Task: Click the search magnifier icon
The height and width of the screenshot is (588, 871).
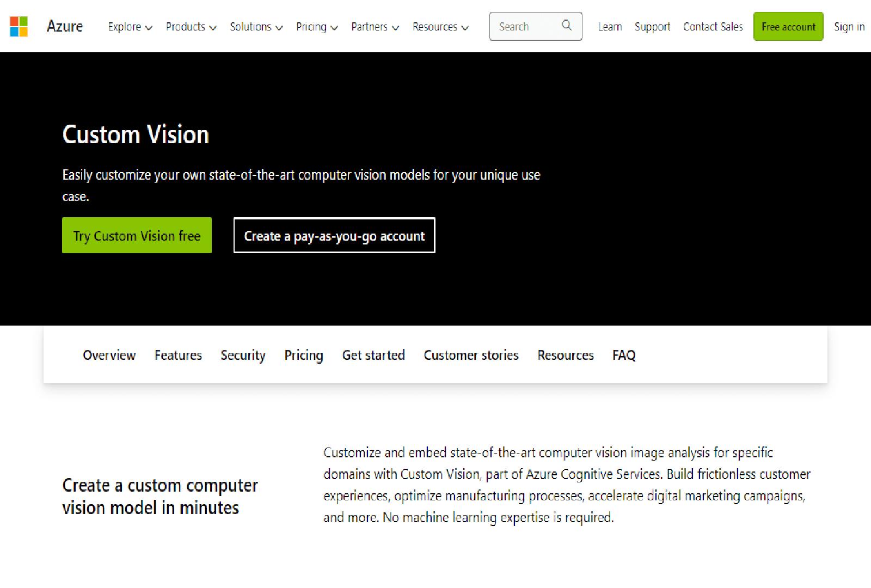Action: (566, 26)
